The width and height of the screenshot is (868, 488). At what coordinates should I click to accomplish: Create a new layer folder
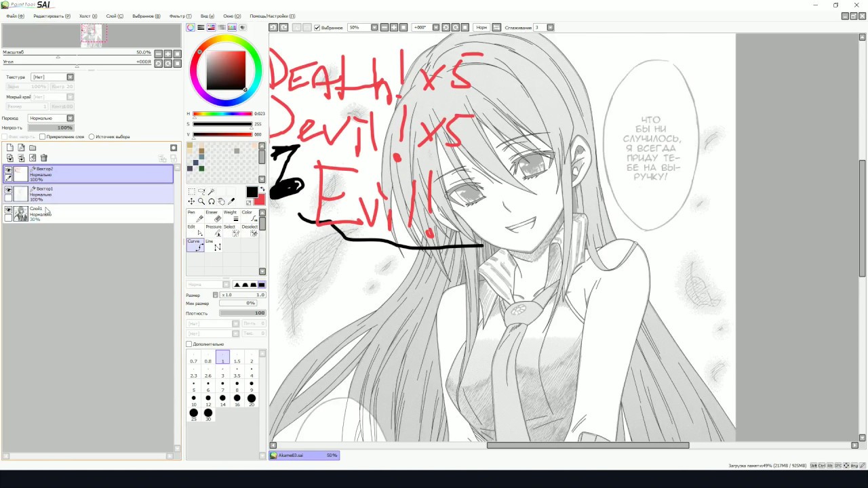[32, 148]
